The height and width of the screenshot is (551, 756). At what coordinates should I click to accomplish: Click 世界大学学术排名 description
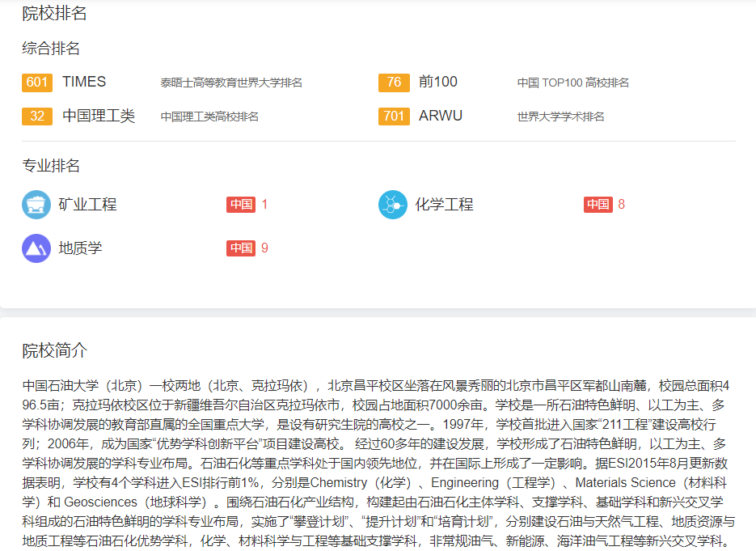click(x=560, y=117)
